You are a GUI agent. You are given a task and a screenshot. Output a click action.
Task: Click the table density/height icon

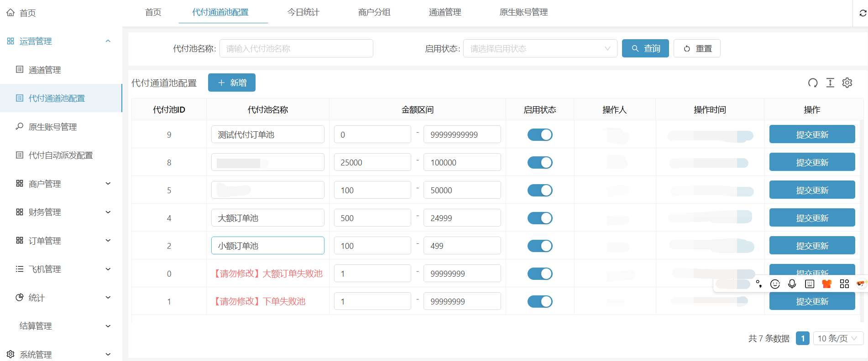830,83
